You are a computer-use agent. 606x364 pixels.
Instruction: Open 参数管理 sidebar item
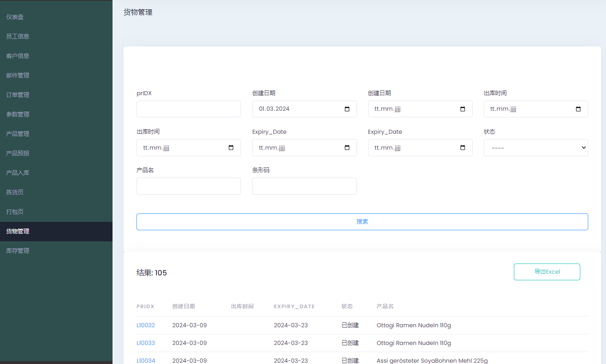pyautogui.click(x=56, y=114)
